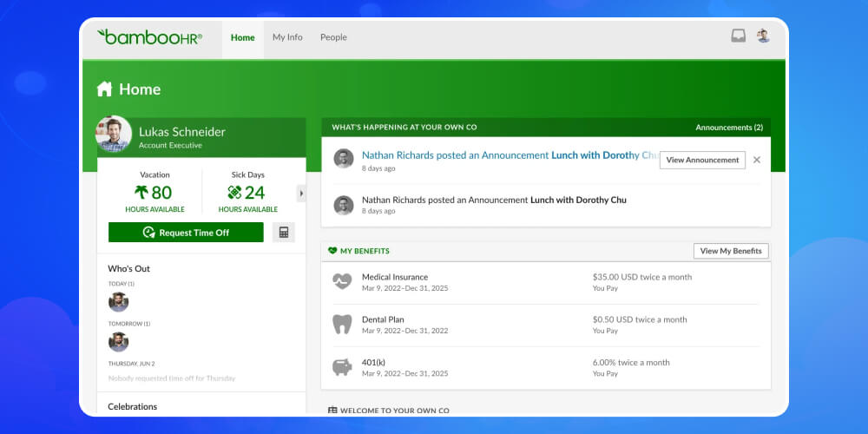The height and width of the screenshot is (434, 868).
Task: Open the My Info tab
Action: (287, 37)
